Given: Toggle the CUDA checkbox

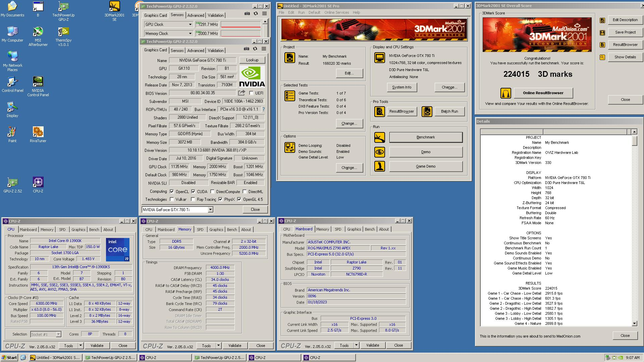Looking at the screenshot, I should pyautogui.click(x=193, y=192).
